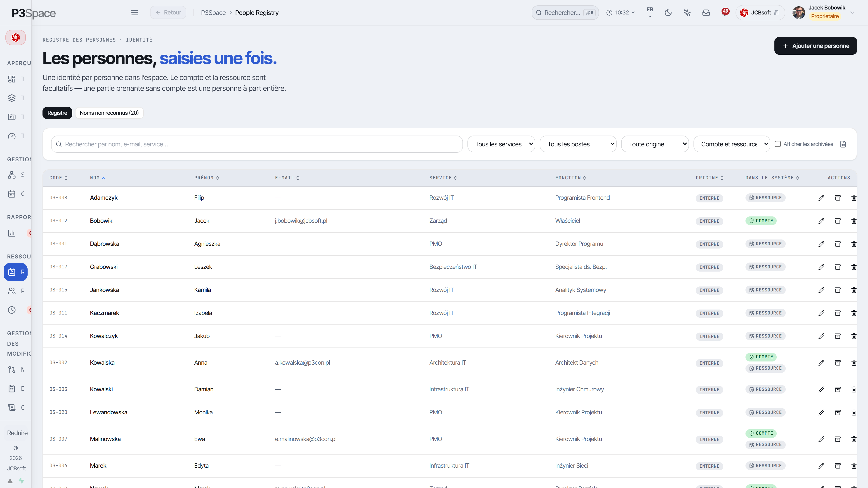Open the AI sparkle assistant icon
The height and width of the screenshot is (488, 868).
(687, 12)
